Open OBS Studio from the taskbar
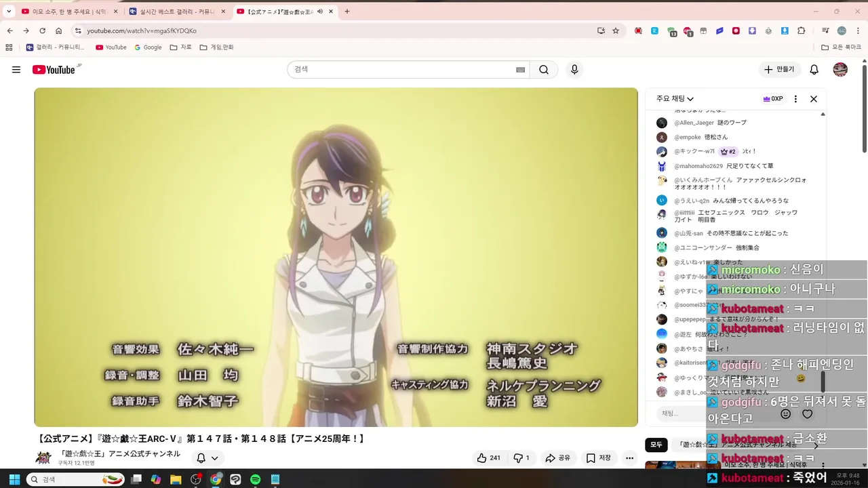This screenshot has width=868, height=488. 196,479
